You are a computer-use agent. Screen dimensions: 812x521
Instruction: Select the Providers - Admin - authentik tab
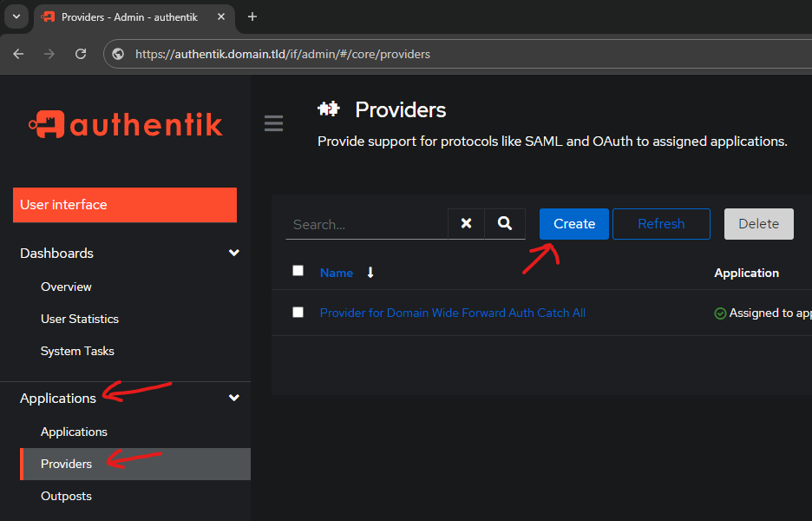click(x=129, y=17)
